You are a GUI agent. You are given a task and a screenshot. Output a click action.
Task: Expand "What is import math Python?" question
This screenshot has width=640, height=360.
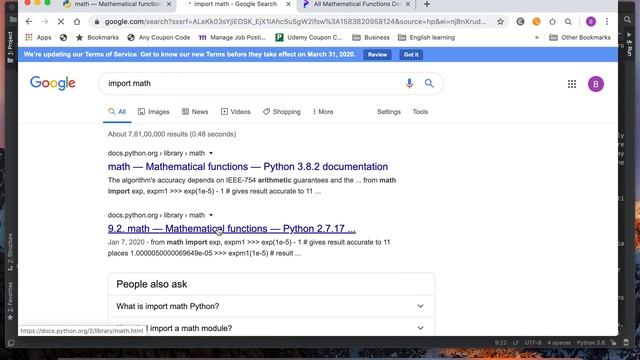[271, 306]
